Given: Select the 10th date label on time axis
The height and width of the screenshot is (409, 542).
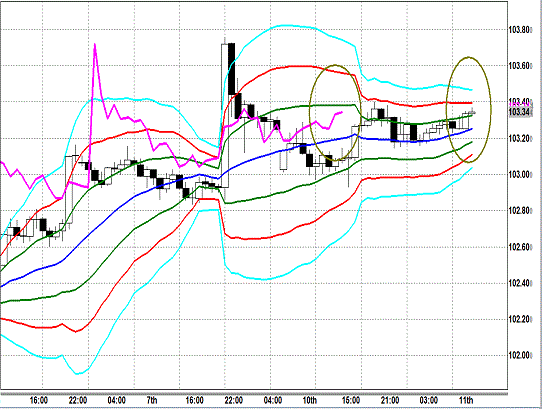Looking at the screenshot, I should [x=309, y=400].
